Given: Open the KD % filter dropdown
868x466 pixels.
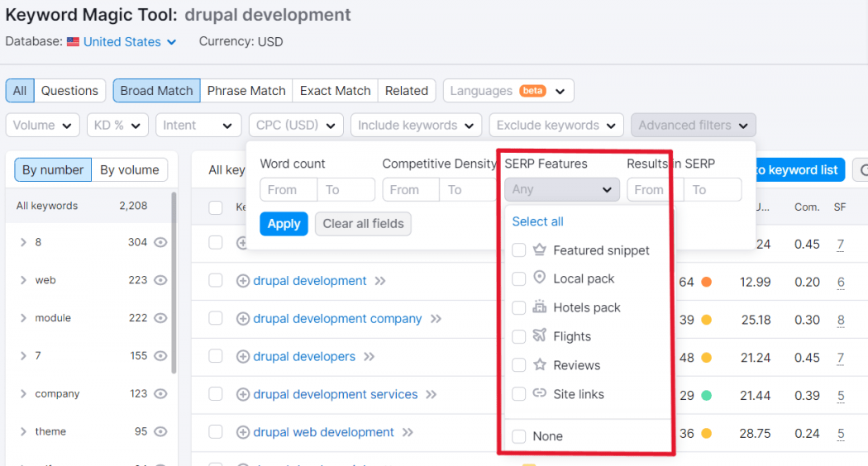Looking at the screenshot, I should (117, 125).
